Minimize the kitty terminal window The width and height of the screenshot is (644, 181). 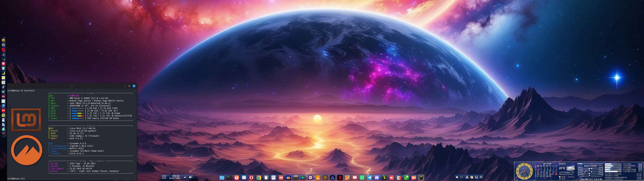(x=124, y=86)
